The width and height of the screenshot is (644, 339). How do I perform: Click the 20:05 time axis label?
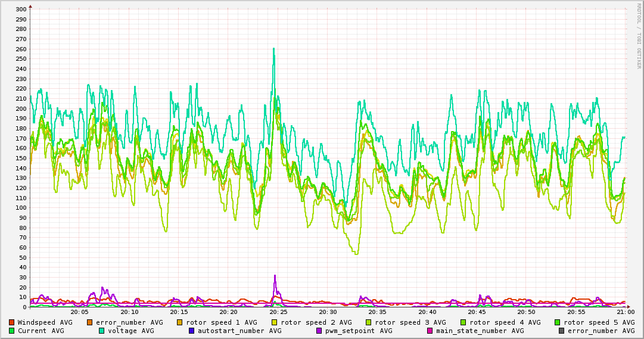click(x=79, y=312)
